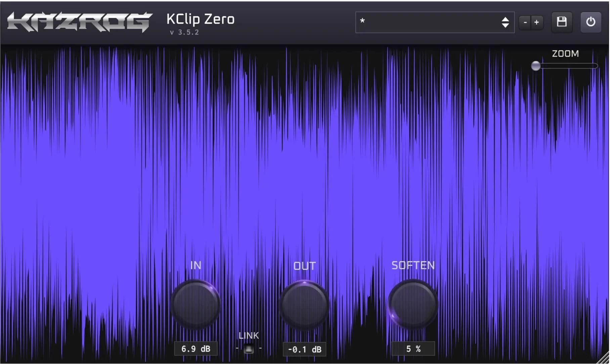Click the minus previous preset button

point(525,22)
